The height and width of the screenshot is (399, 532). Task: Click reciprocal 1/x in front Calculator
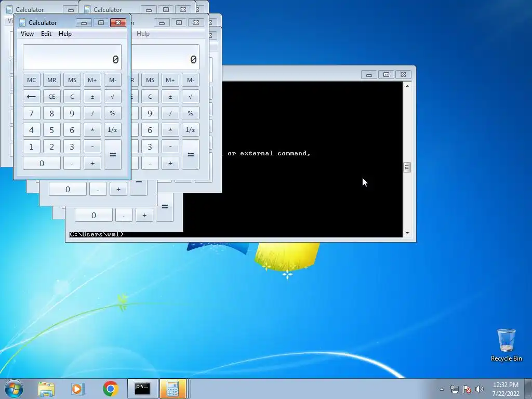click(113, 130)
